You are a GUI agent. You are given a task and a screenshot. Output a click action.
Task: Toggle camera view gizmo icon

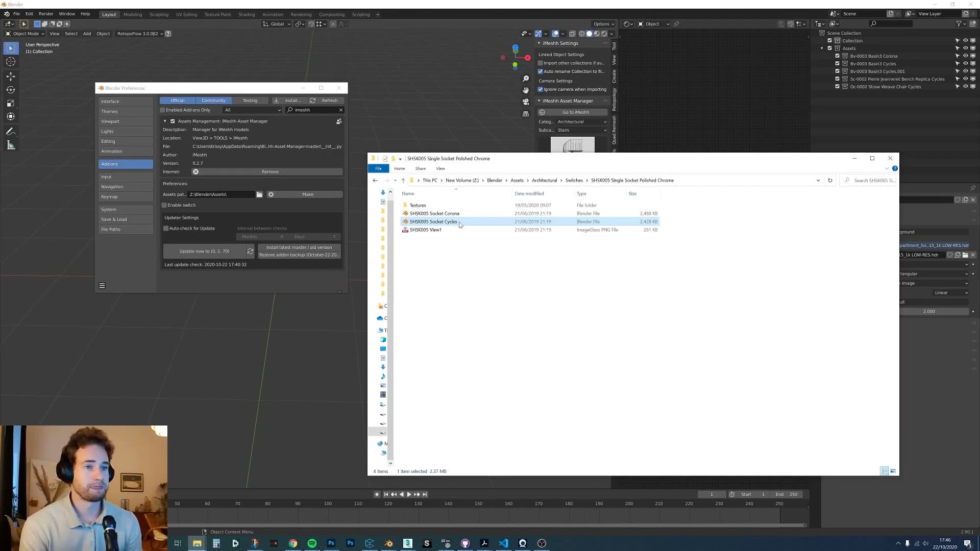coord(526,102)
